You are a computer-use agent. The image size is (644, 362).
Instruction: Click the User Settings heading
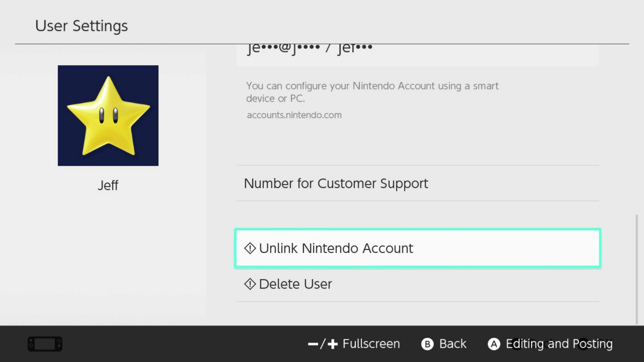pos(82,25)
